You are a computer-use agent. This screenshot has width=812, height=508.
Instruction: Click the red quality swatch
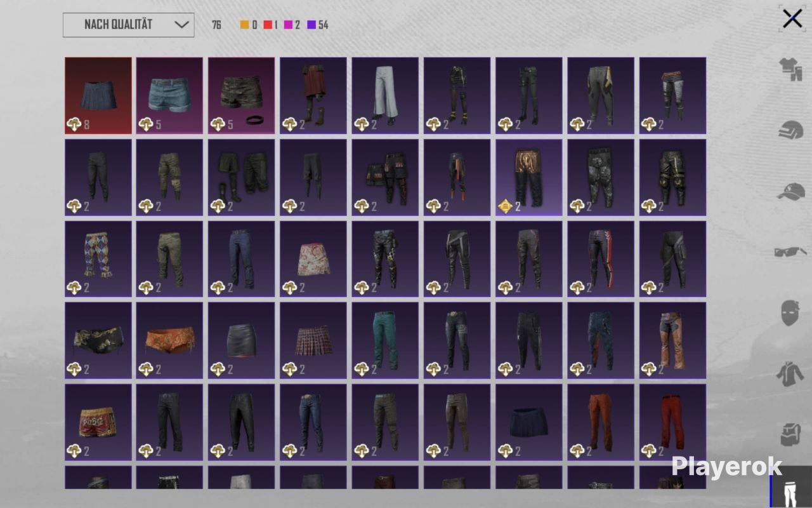[268, 25]
